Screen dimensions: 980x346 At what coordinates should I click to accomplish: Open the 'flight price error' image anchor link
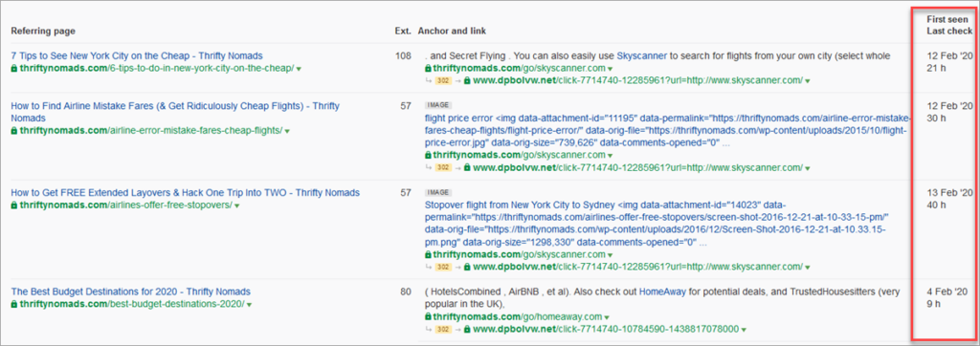(667, 131)
